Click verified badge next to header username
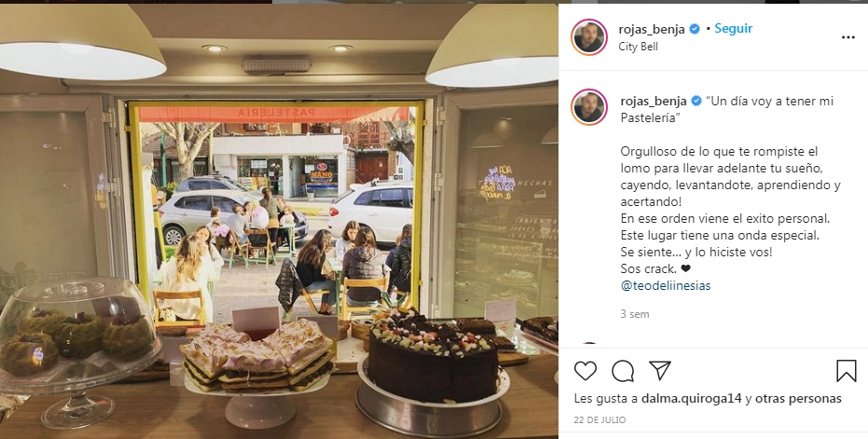The image size is (868, 439). tap(695, 29)
